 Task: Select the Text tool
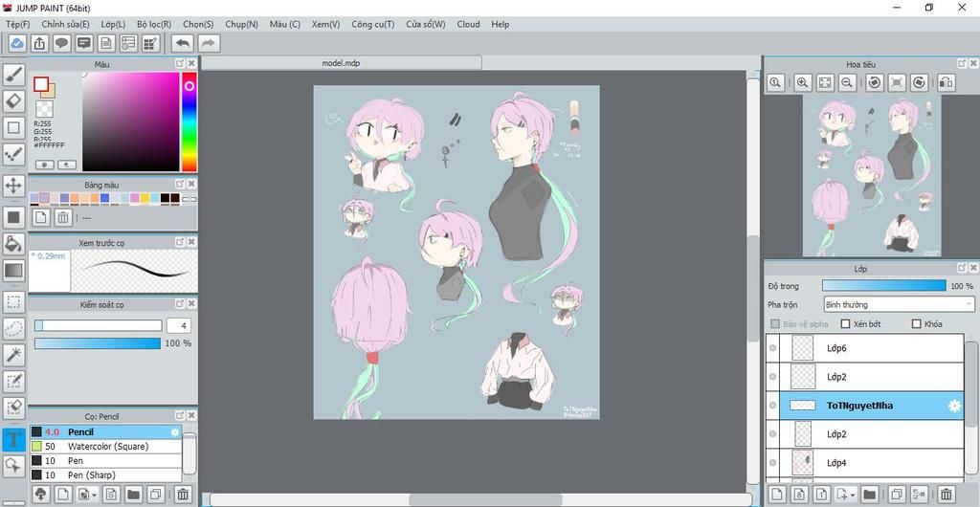(13, 439)
